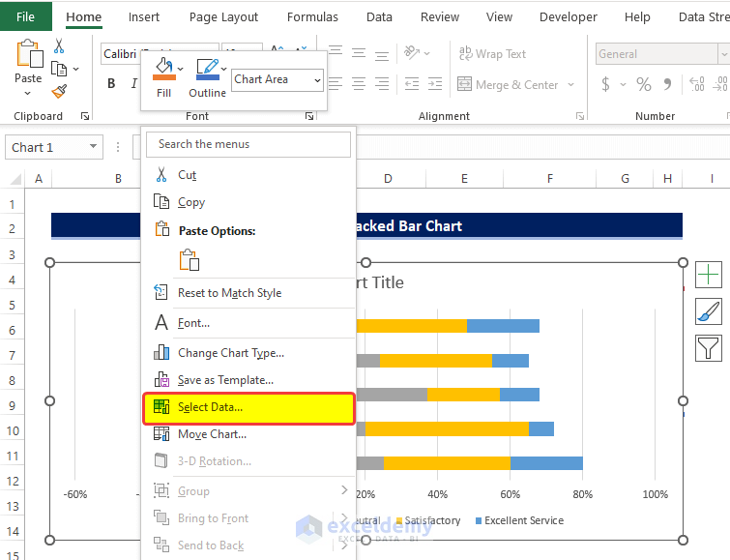Toggle Bold formatting in Font group
Screen dimensions: 730x560
(111, 84)
